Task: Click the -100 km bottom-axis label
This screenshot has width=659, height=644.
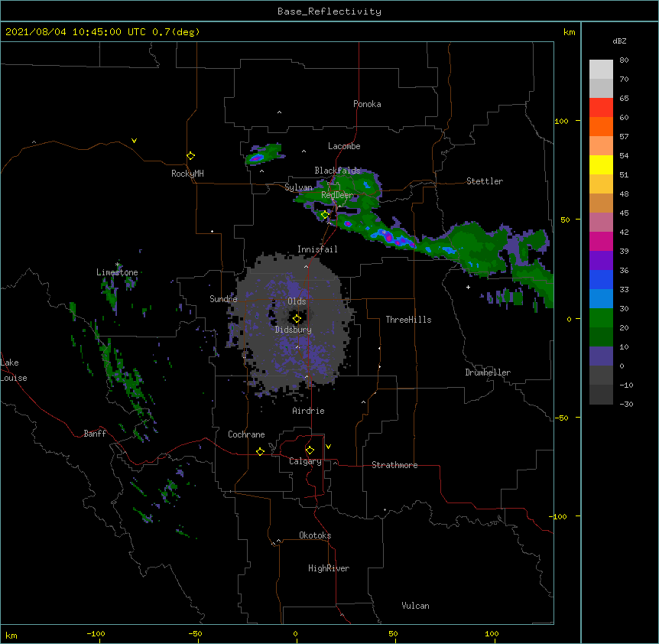Action: coord(96,633)
